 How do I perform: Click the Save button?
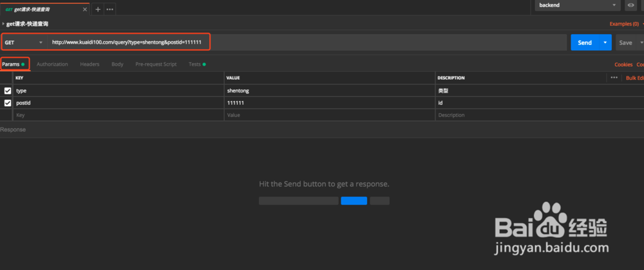625,42
